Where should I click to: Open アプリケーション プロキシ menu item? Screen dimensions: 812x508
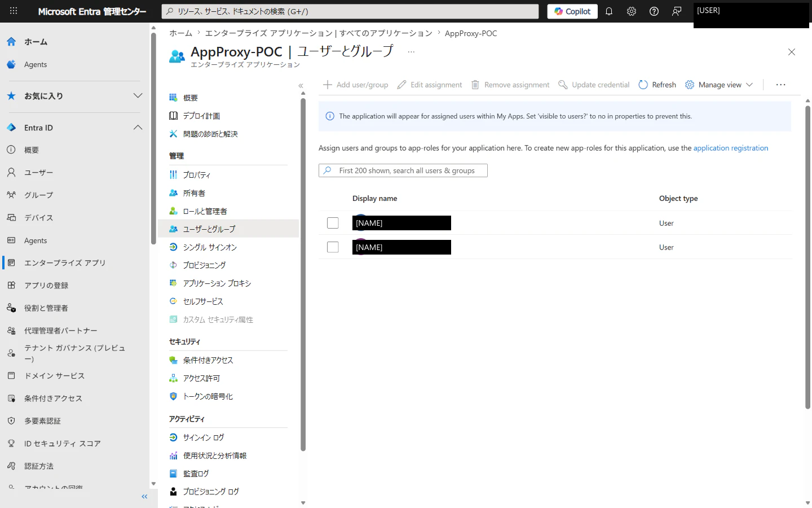(217, 283)
